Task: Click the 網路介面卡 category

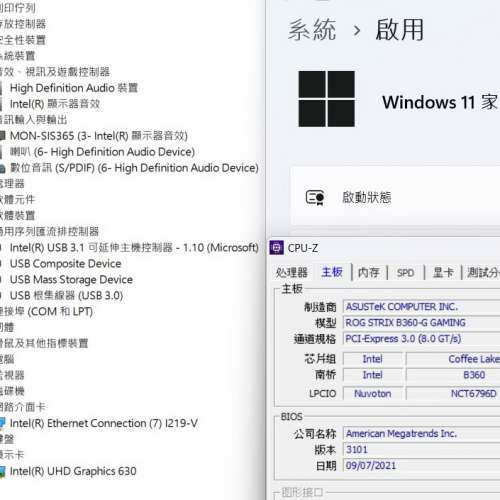Action: pyautogui.click(x=23, y=407)
